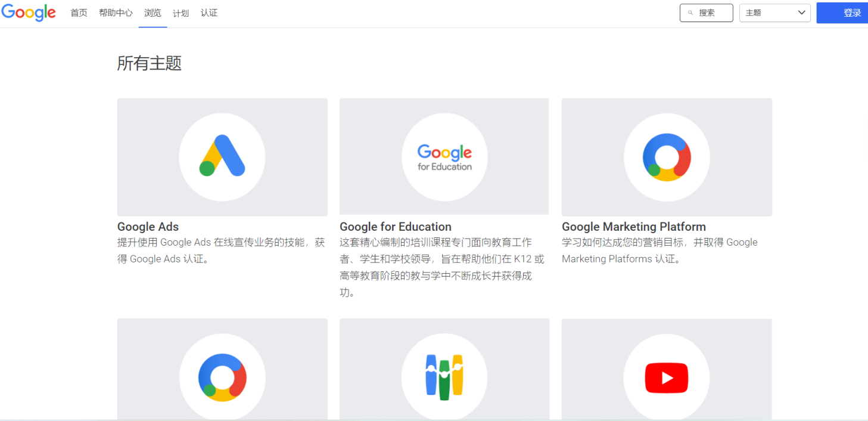
Task: Click the Google logo in the header
Action: 29,13
